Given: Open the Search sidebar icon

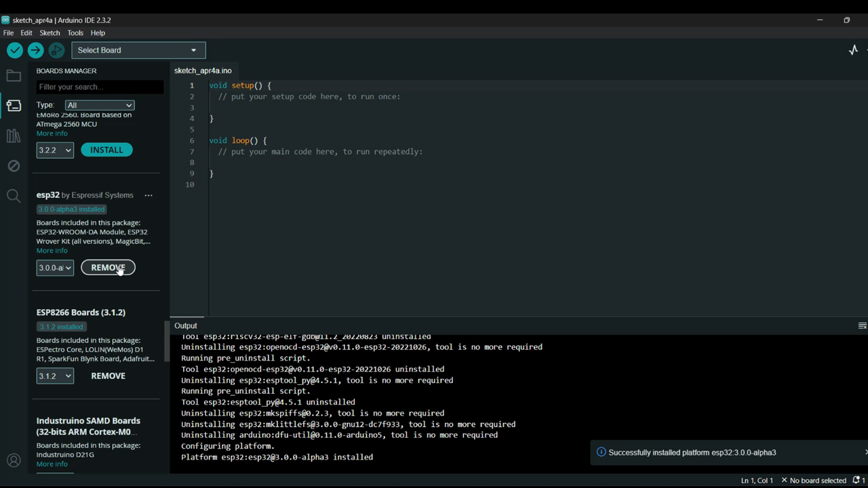Looking at the screenshot, I should 14,197.
